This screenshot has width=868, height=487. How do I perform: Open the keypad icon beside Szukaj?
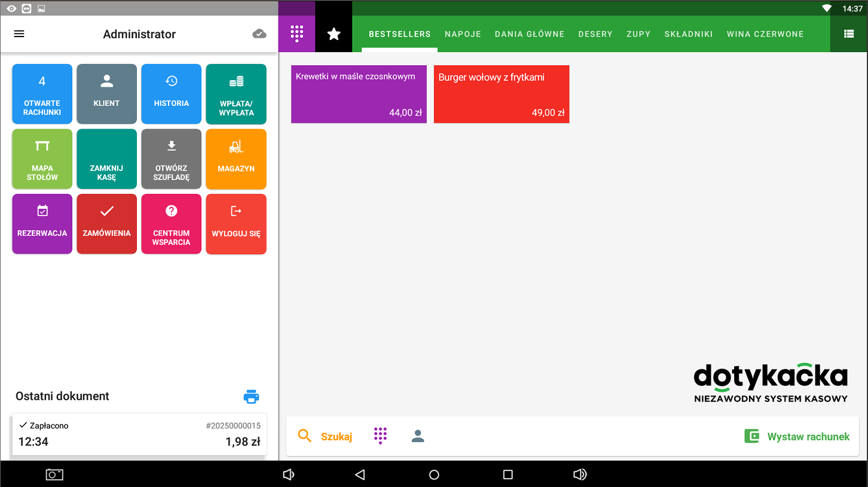380,436
